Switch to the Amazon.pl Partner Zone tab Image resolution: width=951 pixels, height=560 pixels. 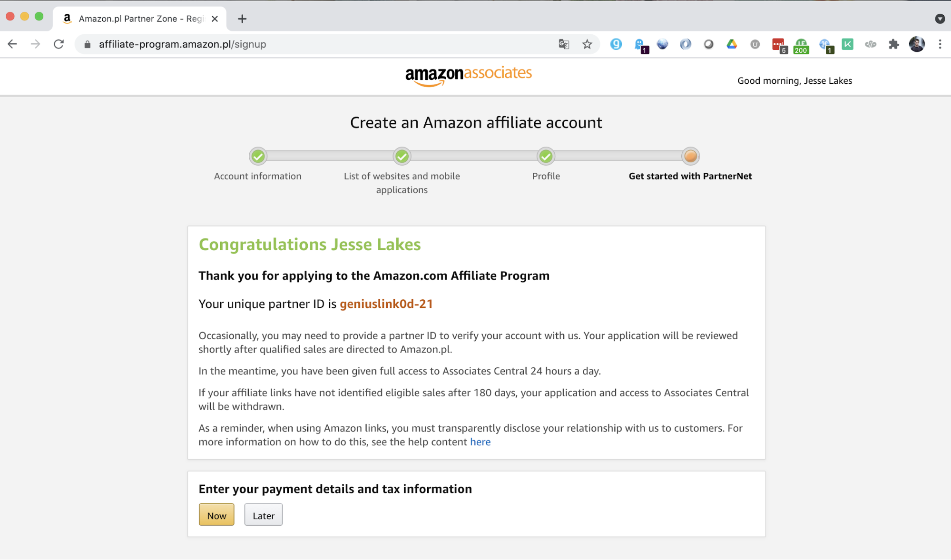[x=138, y=19]
